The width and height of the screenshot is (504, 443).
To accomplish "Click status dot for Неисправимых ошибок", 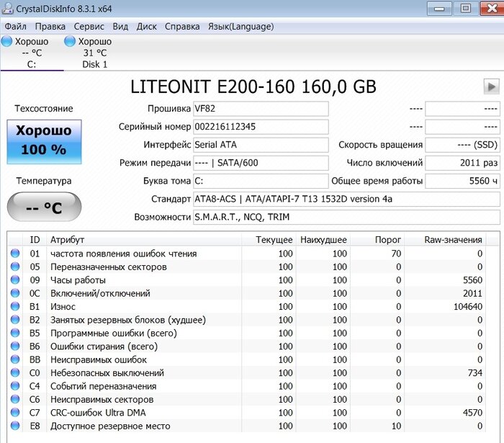I will pos(15,359).
